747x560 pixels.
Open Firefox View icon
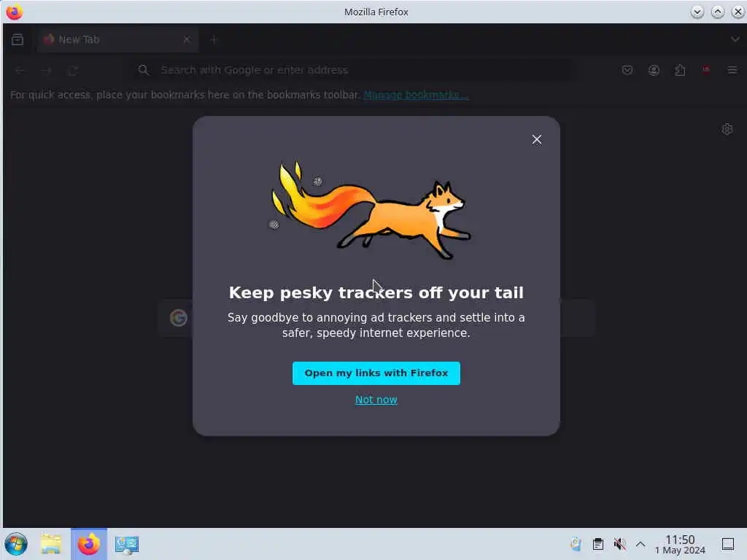(x=18, y=39)
